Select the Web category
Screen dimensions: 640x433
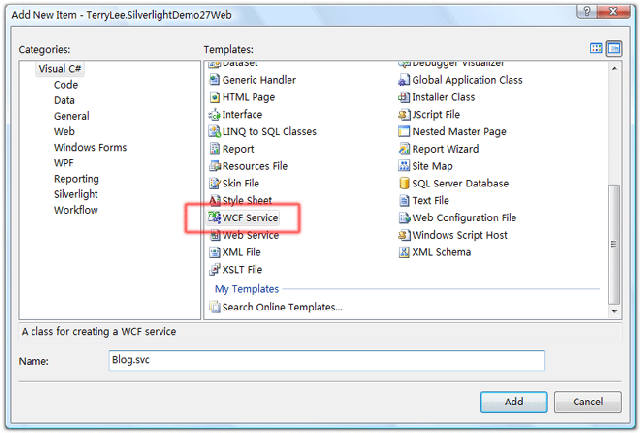point(64,131)
